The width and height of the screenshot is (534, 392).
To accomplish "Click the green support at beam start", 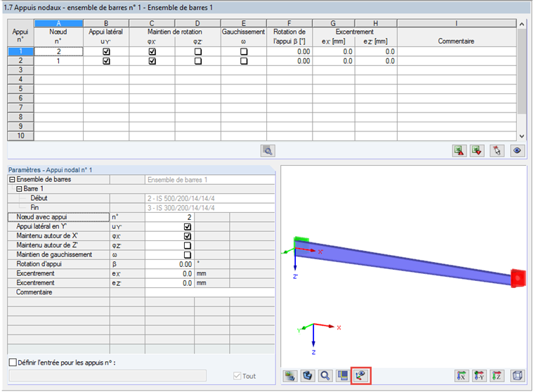I will click(301, 240).
